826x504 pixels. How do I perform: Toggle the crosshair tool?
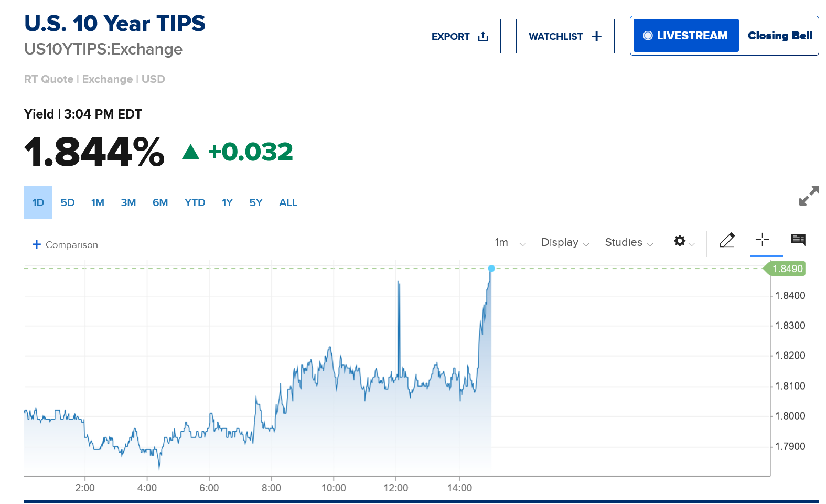pyautogui.click(x=762, y=240)
